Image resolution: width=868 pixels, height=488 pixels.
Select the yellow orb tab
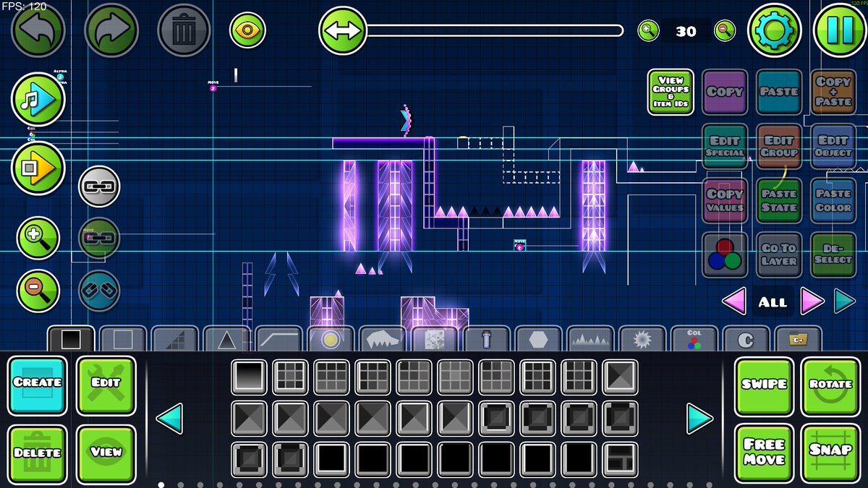pos(331,338)
